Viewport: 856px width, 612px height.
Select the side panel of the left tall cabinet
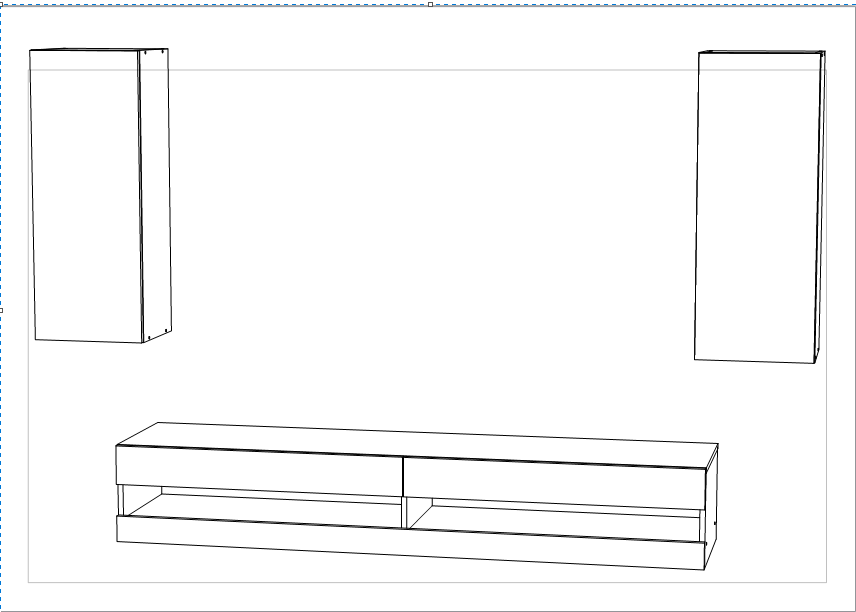(x=155, y=195)
